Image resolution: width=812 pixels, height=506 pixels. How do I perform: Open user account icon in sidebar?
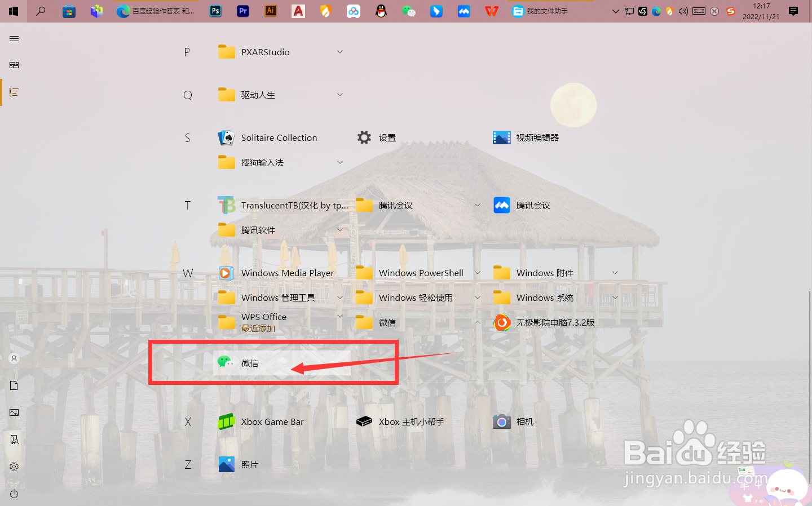point(14,358)
